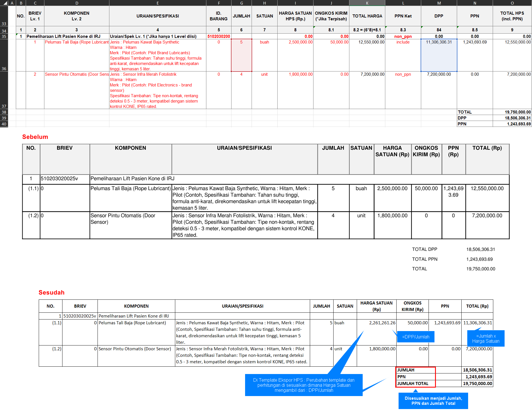The image size is (532, 413).
Task: Click the blue =DPP/Jumlah callout
Action: 416,337
